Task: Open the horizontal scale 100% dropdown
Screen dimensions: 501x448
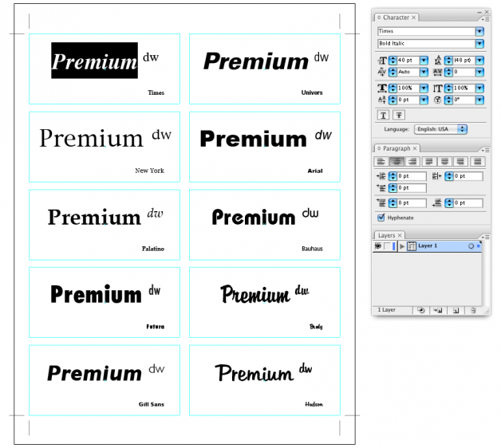Action: tap(424, 88)
